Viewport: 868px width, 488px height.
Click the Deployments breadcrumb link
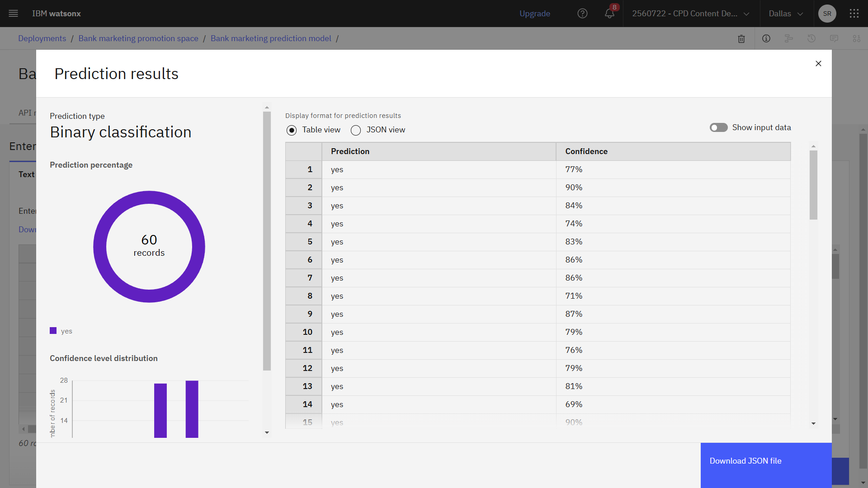[x=42, y=38]
